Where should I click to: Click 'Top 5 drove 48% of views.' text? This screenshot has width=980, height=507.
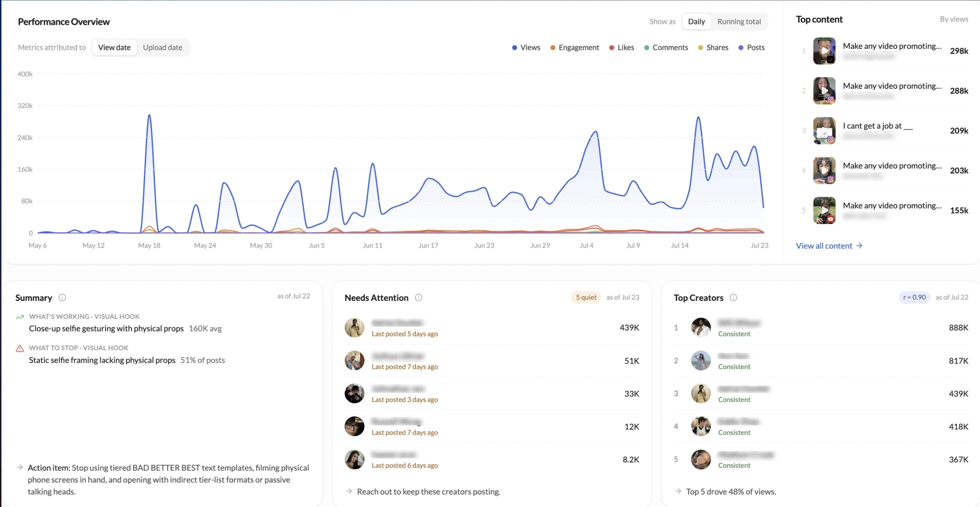731,491
